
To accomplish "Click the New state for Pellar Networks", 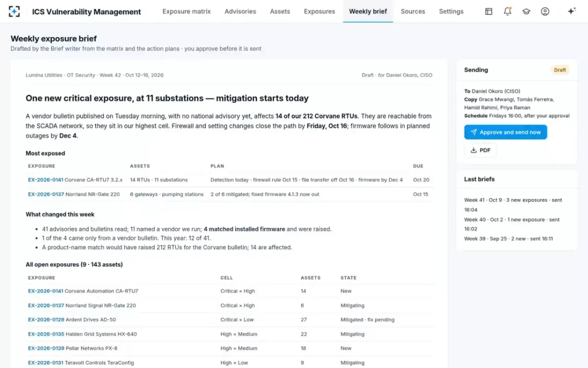I will pyautogui.click(x=346, y=348).
